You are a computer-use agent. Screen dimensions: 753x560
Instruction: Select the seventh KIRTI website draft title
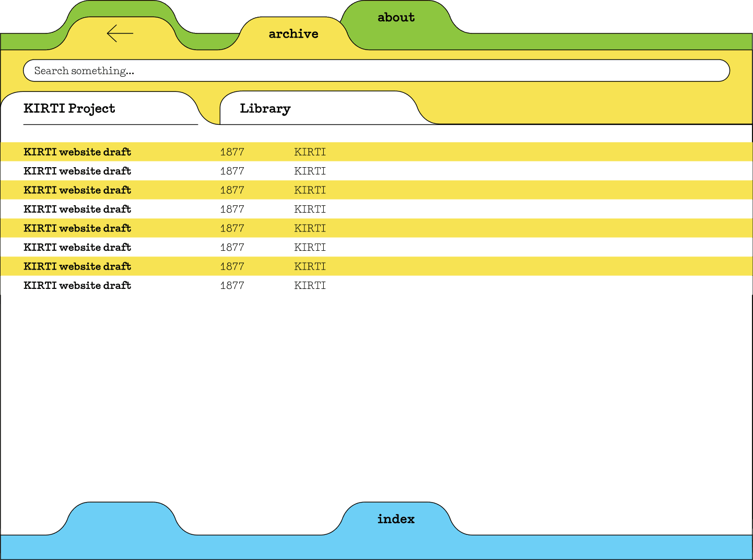tap(77, 266)
